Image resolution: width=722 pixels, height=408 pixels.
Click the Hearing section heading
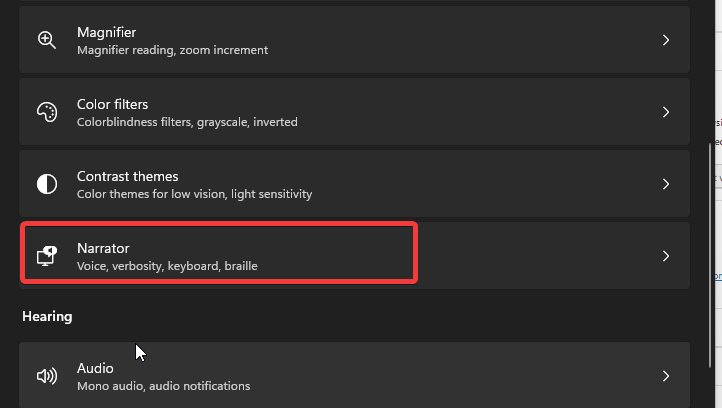47,317
